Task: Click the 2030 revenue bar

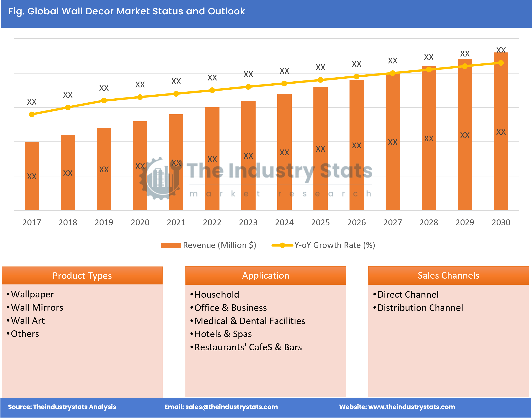Action: pyautogui.click(x=501, y=157)
